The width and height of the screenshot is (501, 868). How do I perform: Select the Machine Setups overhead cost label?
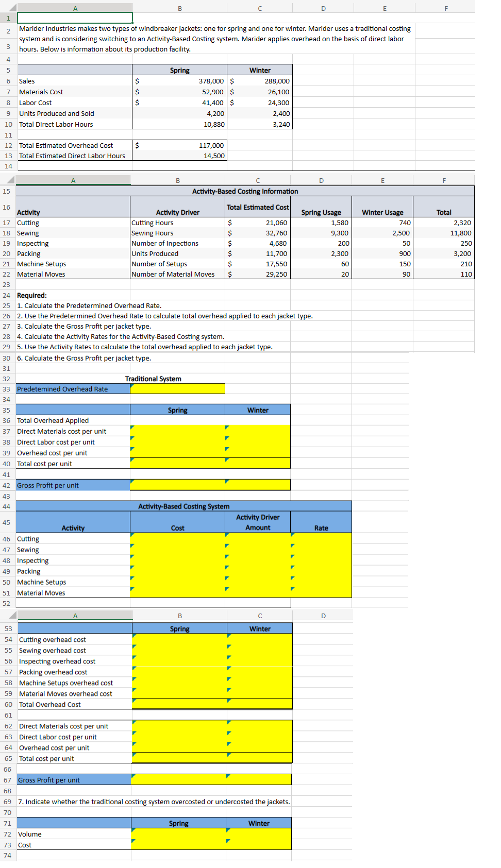[x=66, y=683]
